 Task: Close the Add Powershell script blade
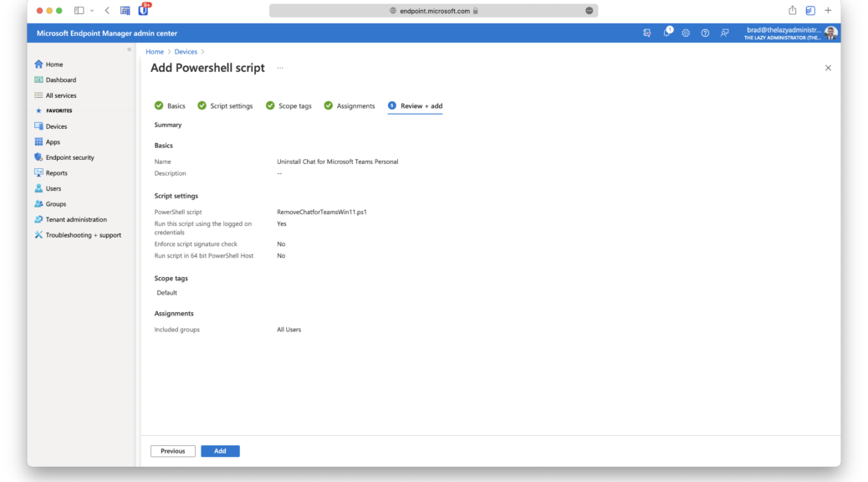pyautogui.click(x=828, y=68)
